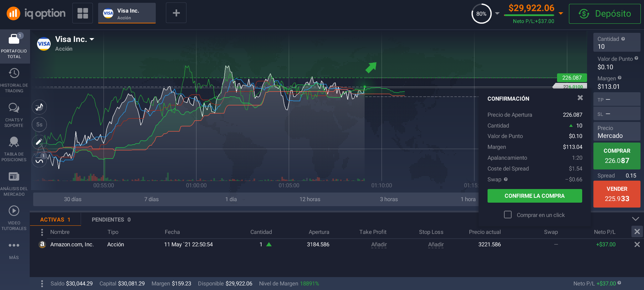
Task: Click the Vender 225.933 button
Action: click(x=617, y=194)
